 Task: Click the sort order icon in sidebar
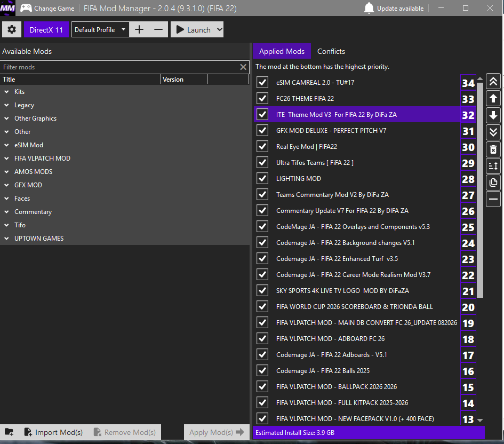tap(493, 166)
